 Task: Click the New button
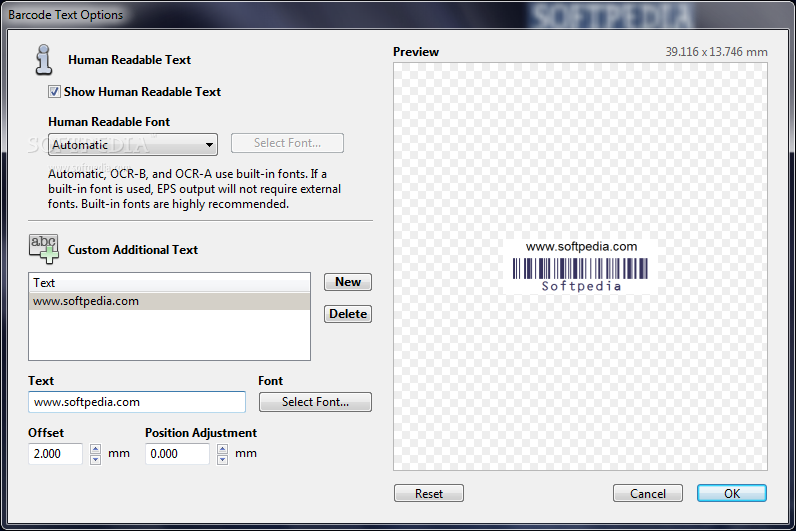[348, 282]
